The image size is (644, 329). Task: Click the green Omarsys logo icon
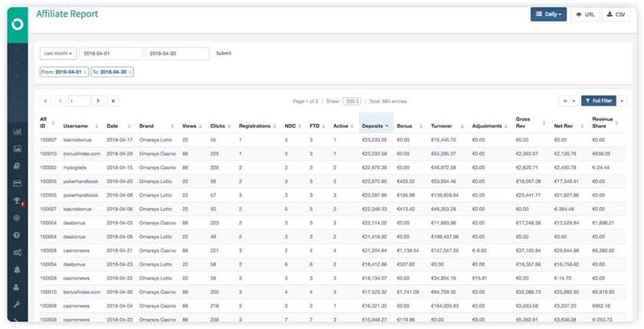(18, 24)
